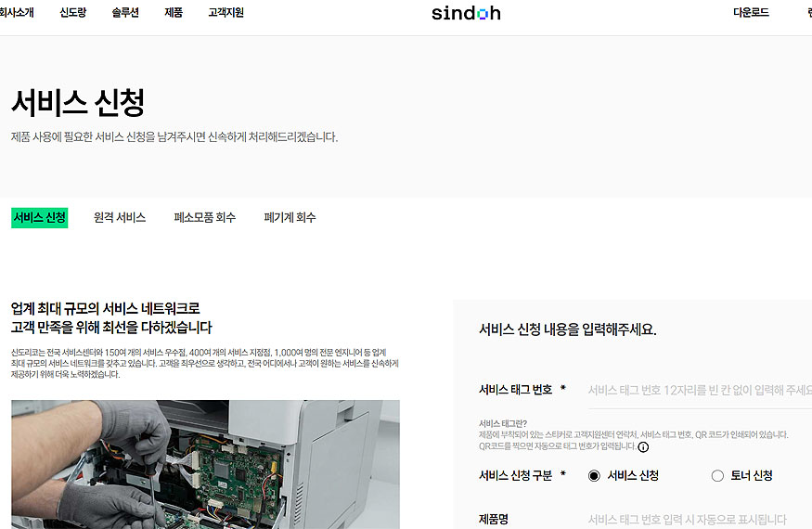Open the 다운로드 link
This screenshot has width=812, height=529.
coord(751,12)
